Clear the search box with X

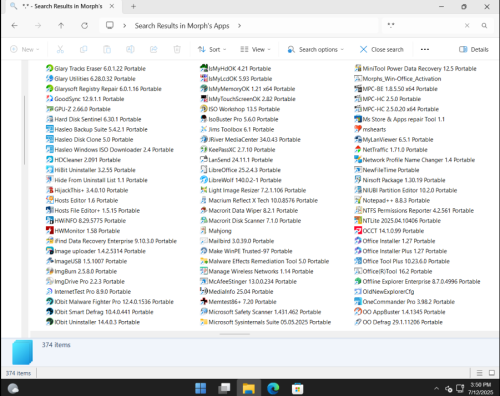[x=467, y=26]
